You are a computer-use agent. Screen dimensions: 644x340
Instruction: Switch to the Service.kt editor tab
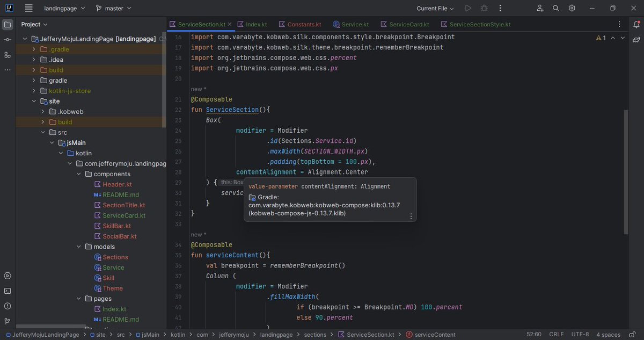coord(351,25)
